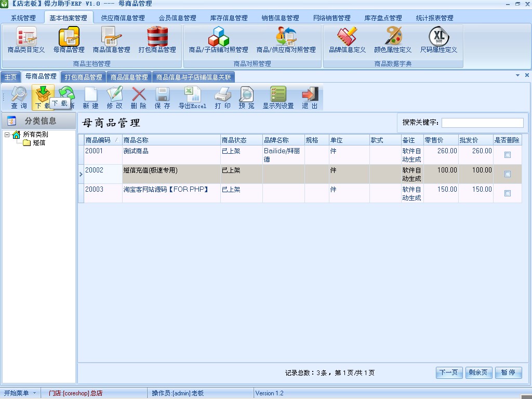Screen dimensions: 532x399
Task: Open the 销售信息管理 menu tab
Action: [x=280, y=18]
